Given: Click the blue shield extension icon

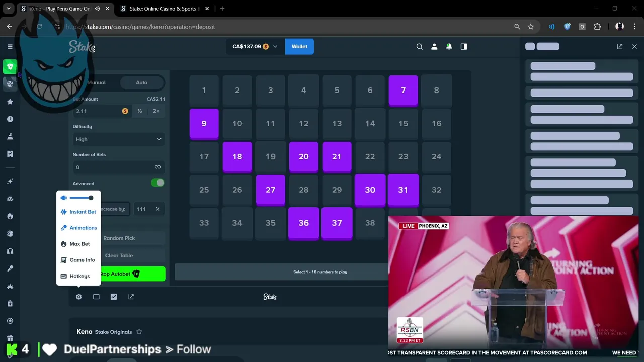Looking at the screenshot, I should (x=567, y=27).
